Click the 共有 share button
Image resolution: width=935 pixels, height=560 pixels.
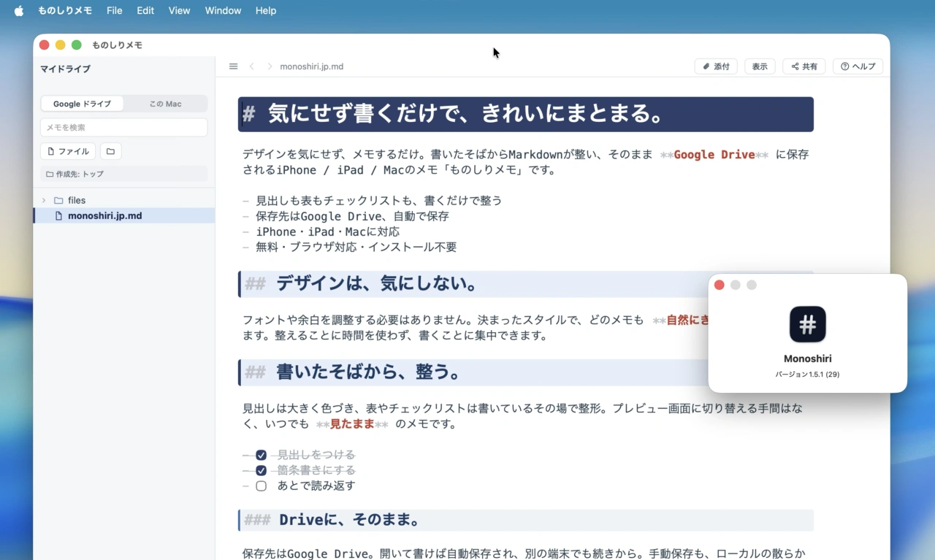(x=804, y=66)
